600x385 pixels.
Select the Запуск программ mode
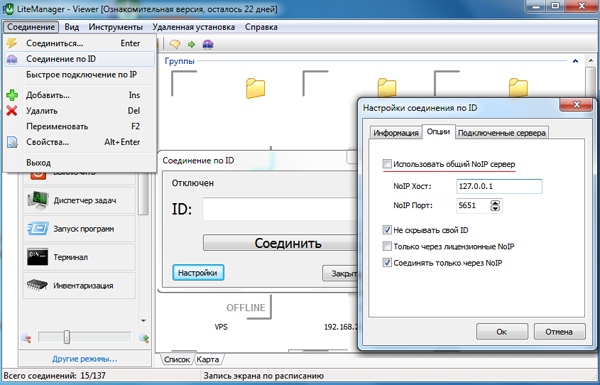click(79, 229)
